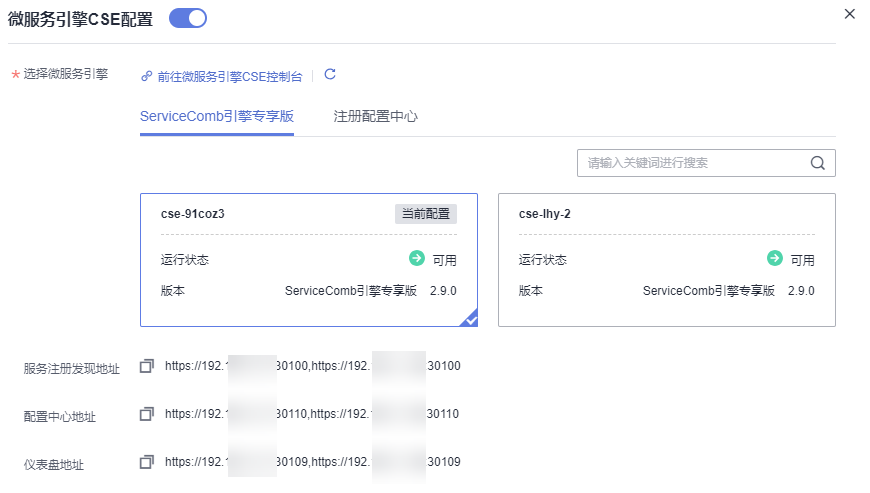Close the CSE configuration panel
870x493 pixels.
coord(850,14)
